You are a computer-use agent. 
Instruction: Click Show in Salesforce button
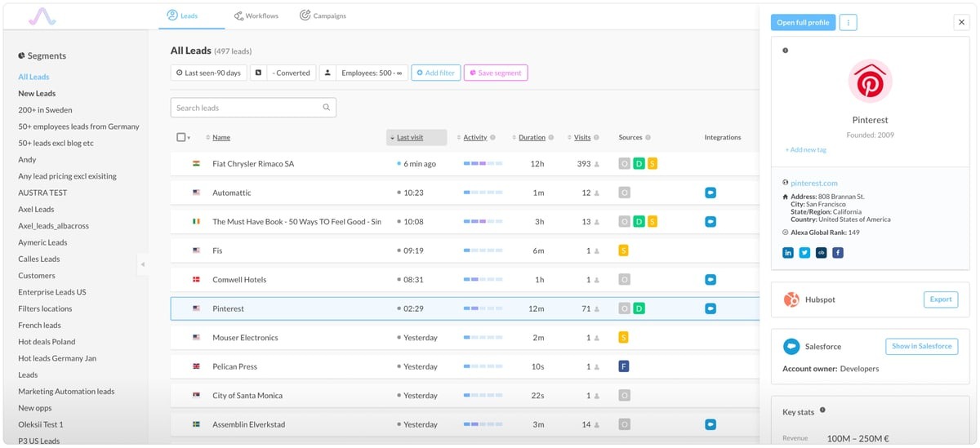[921, 346]
